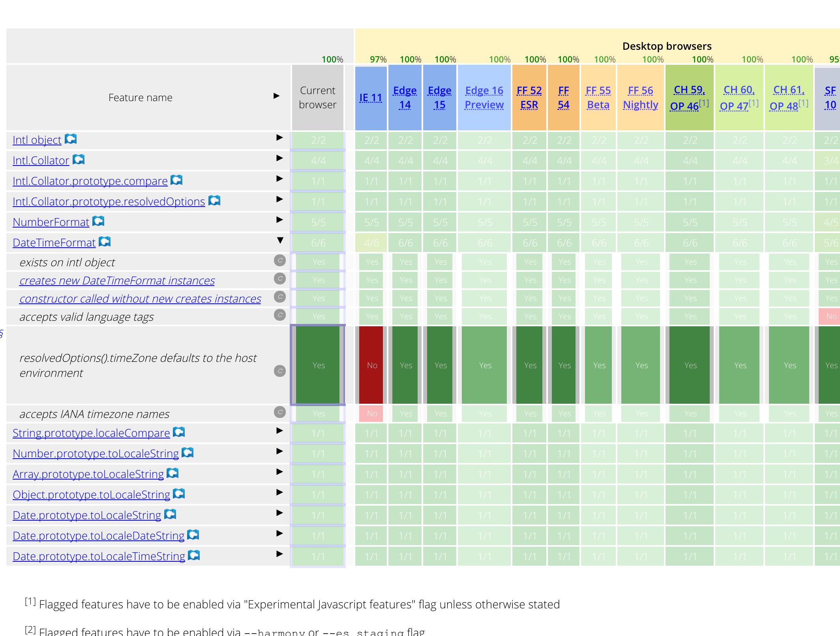
Task: Open the code icon for 'accepts IANA timezone names'
Action: pos(279,412)
